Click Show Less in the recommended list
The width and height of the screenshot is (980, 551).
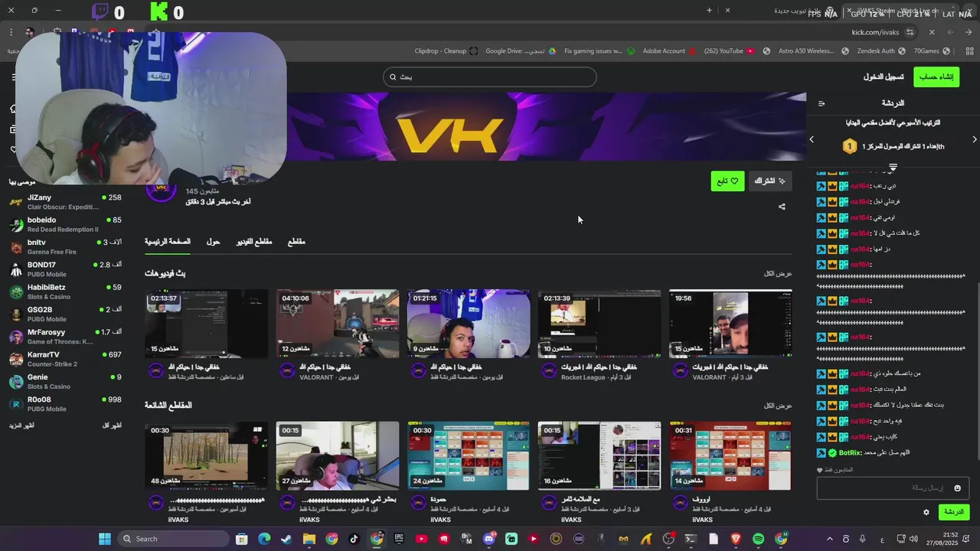pos(112,425)
